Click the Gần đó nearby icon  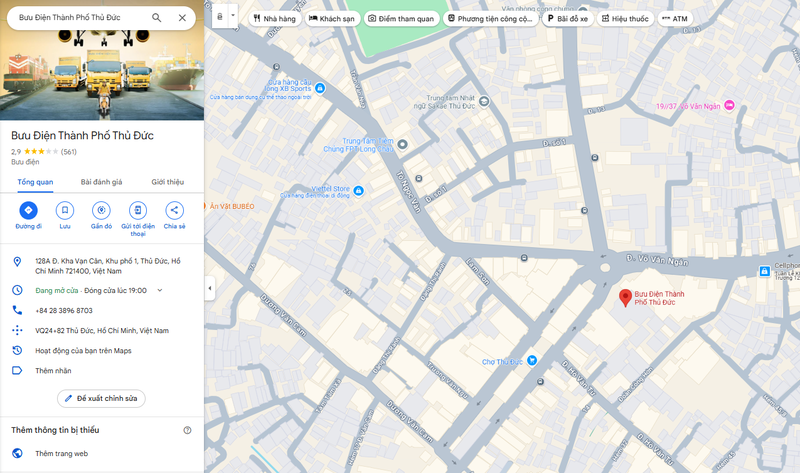click(101, 210)
